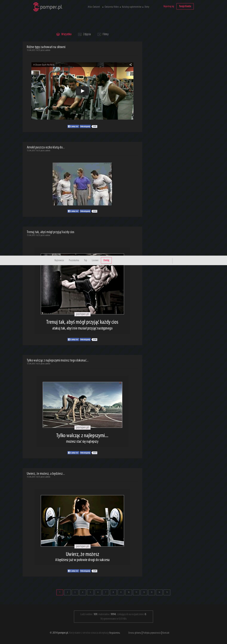Click Udostępnij under the gym video post
Viewport: 227px width, 644px height.
[x=85, y=126]
